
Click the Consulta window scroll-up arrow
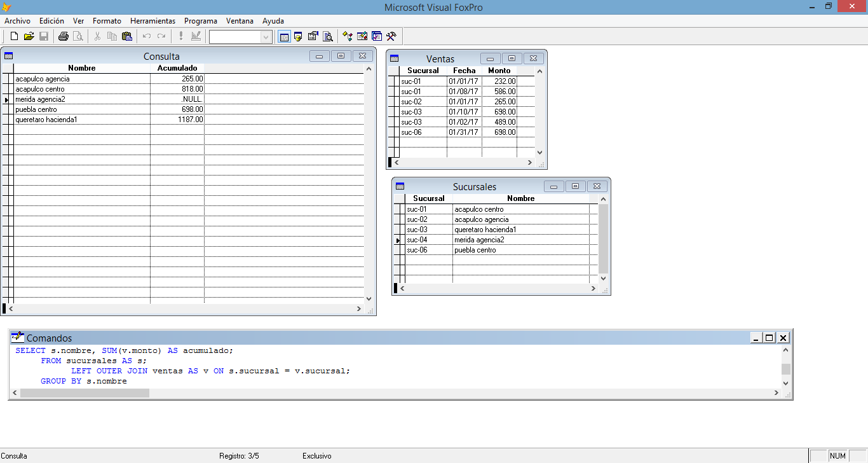(369, 69)
